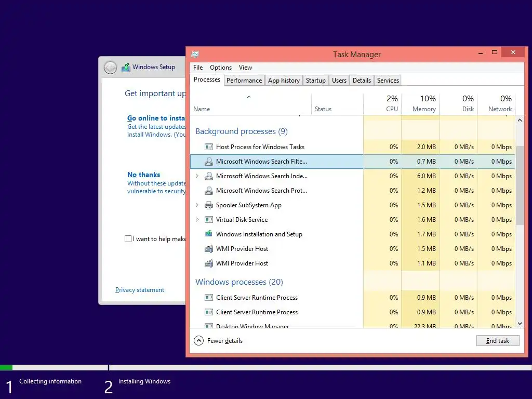Select the Processes tab

click(207, 79)
